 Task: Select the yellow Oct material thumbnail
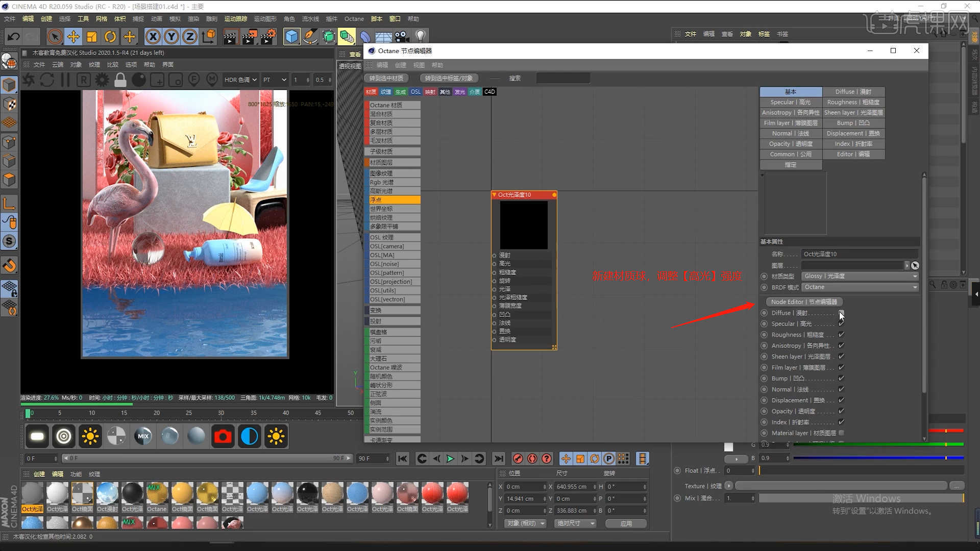click(x=182, y=494)
